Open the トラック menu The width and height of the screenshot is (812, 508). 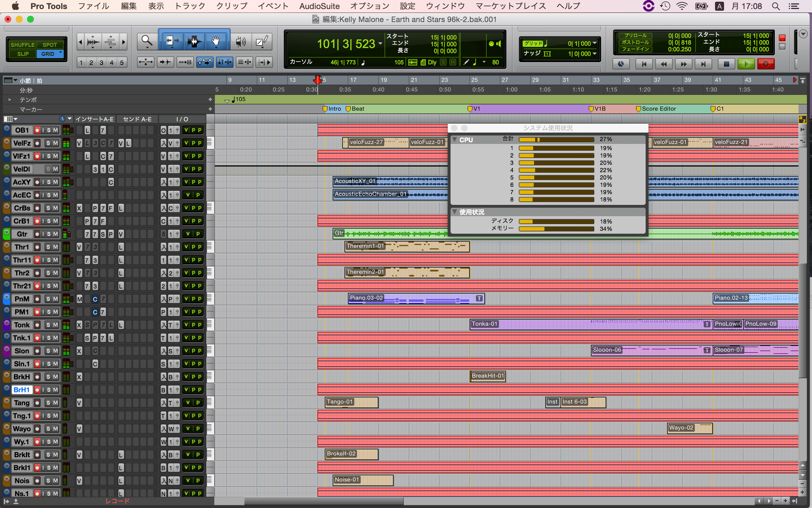pos(190,6)
